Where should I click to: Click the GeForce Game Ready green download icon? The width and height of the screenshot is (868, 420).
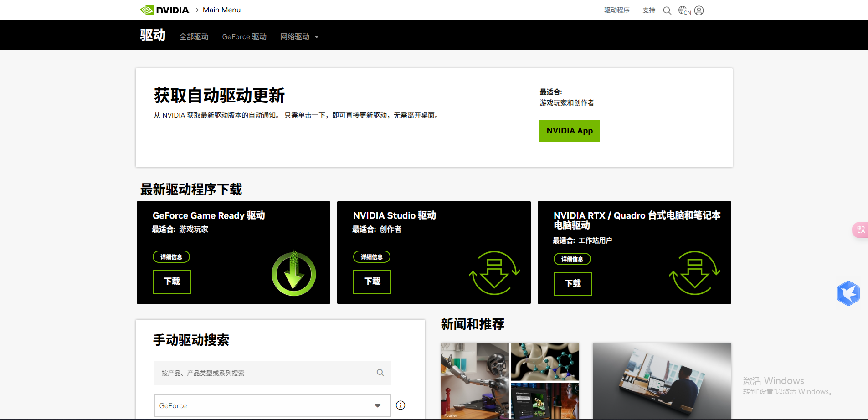[x=294, y=273]
